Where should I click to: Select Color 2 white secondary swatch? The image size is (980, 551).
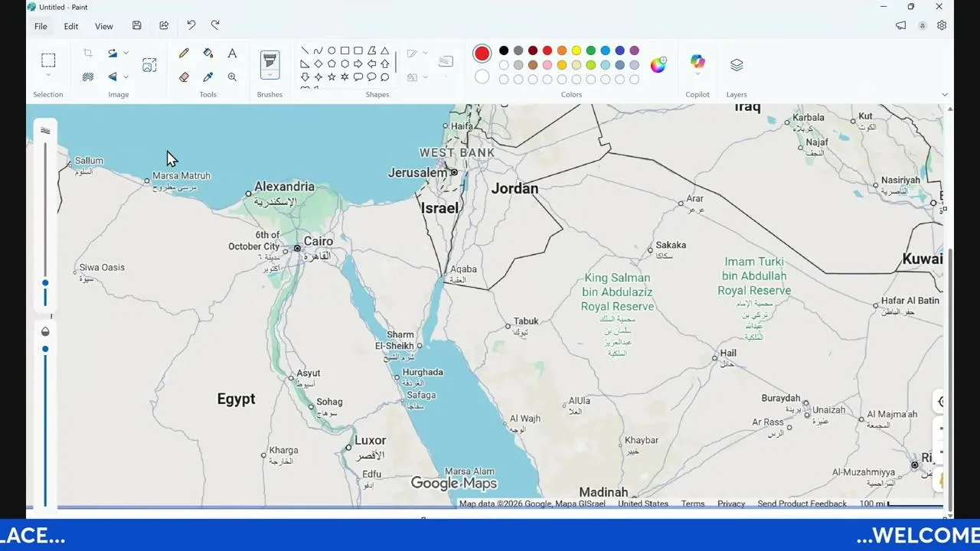point(482,77)
